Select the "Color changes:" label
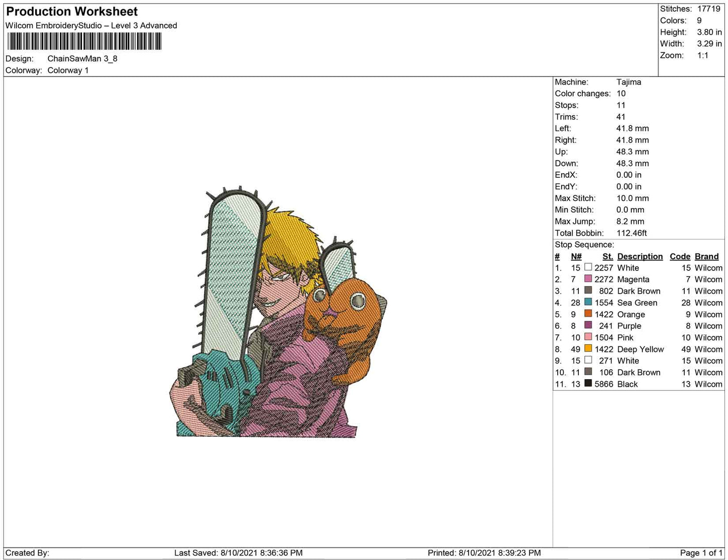728x560 pixels. click(583, 94)
